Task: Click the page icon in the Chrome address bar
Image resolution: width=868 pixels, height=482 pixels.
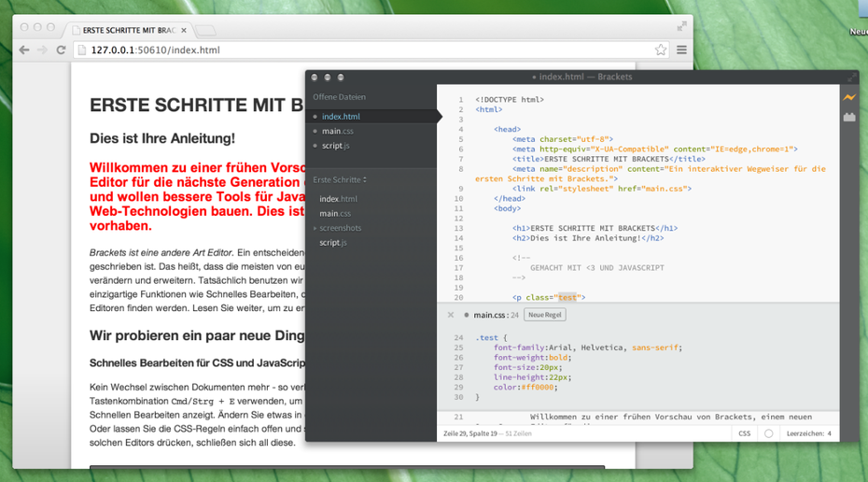Action: coord(81,50)
